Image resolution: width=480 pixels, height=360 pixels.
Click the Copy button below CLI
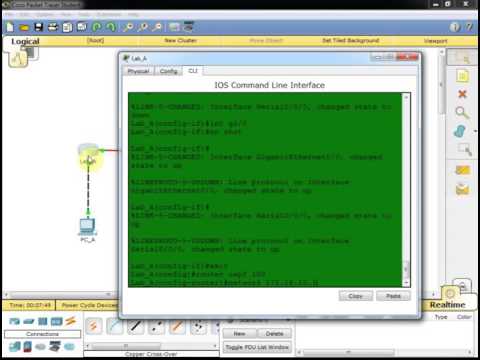(356, 296)
